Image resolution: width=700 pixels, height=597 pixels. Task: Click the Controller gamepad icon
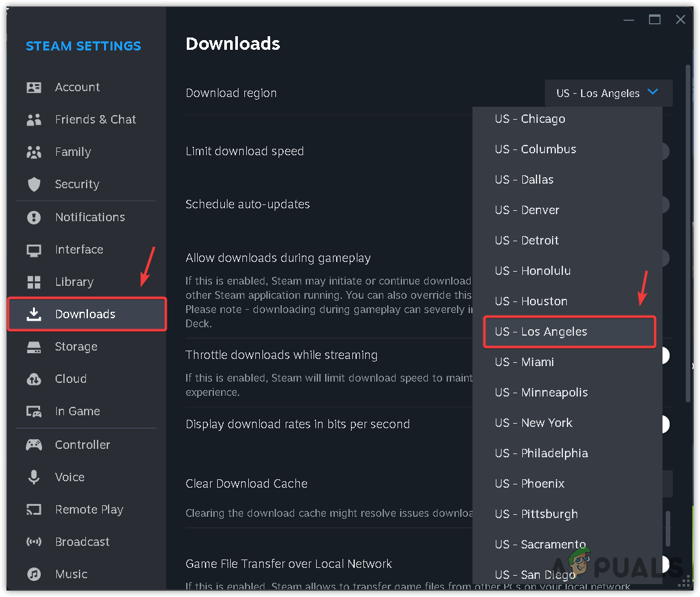34,445
